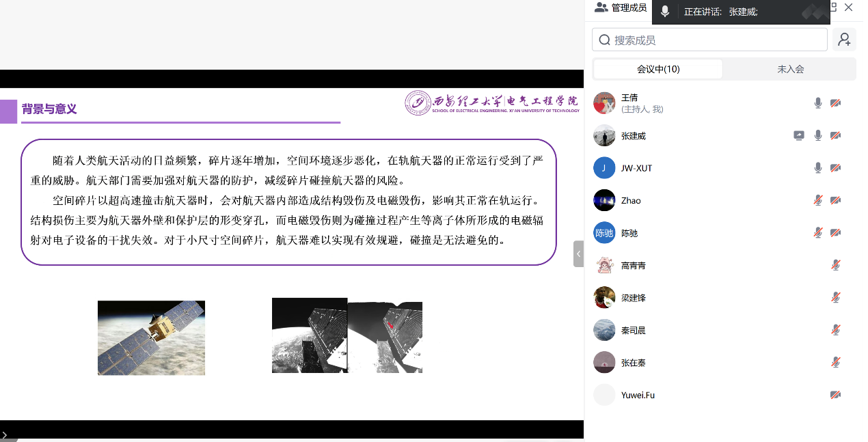Unmute Zhao's microphone

[818, 200]
